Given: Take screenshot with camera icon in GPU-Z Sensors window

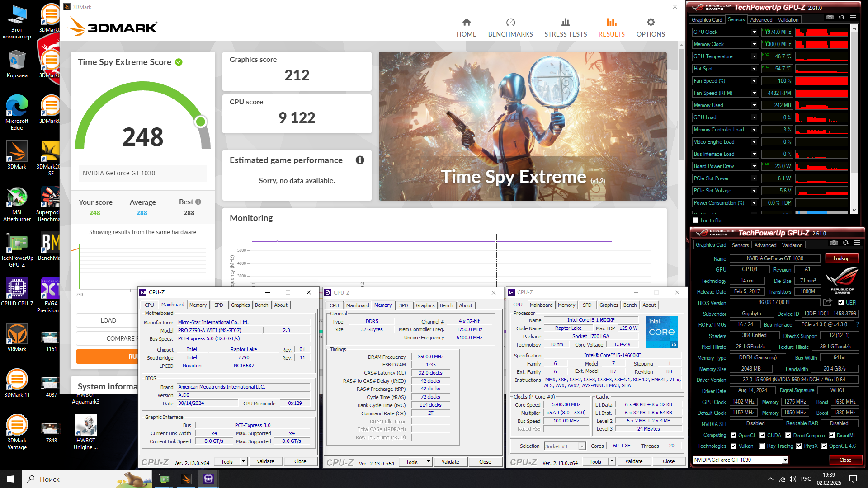Looking at the screenshot, I should [830, 17].
